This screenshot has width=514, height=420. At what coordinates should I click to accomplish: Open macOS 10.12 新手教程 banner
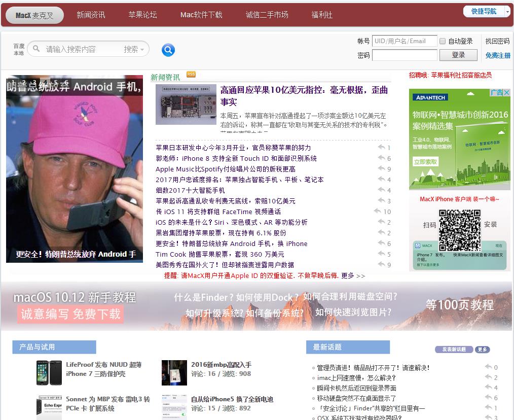coord(257,305)
